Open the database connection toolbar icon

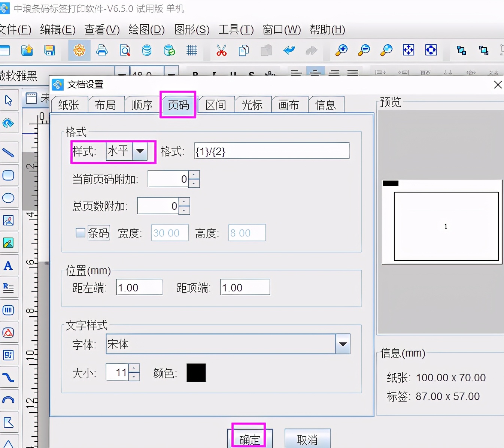pos(147,50)
